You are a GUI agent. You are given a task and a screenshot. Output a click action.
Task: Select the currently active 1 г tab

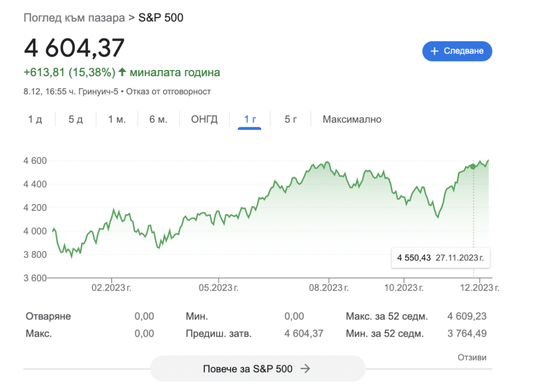250,119
